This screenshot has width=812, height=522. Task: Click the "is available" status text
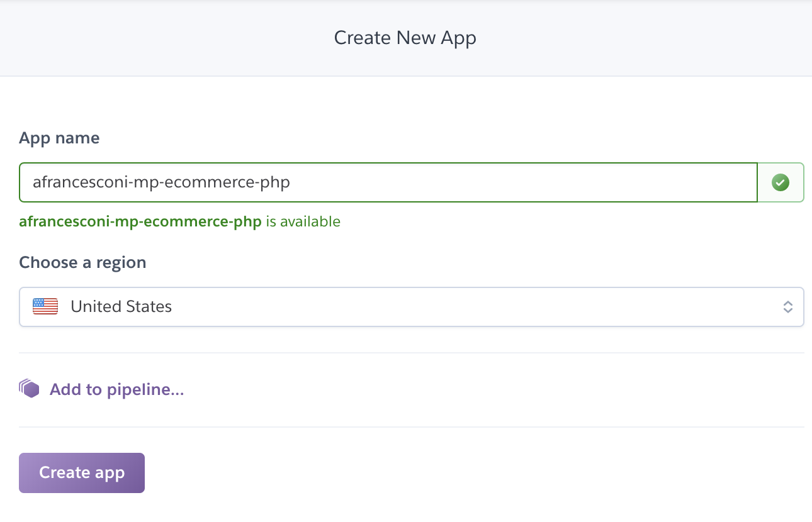click(x=303, y=221)
